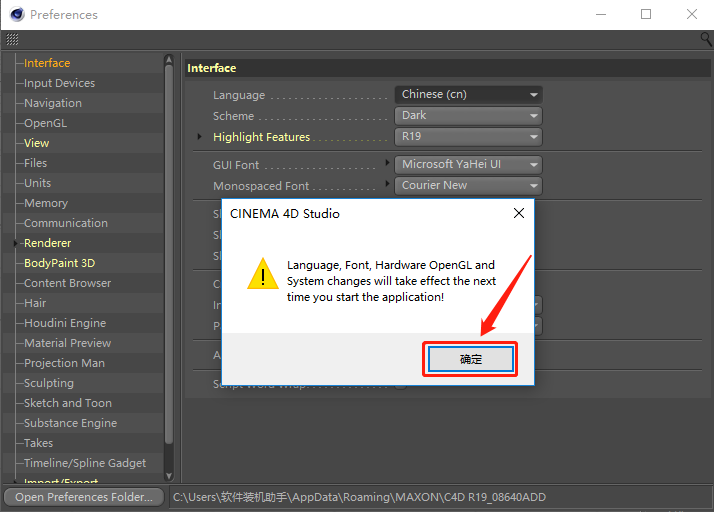
Task: Click the Language label
Action: [x=239, y=95]
